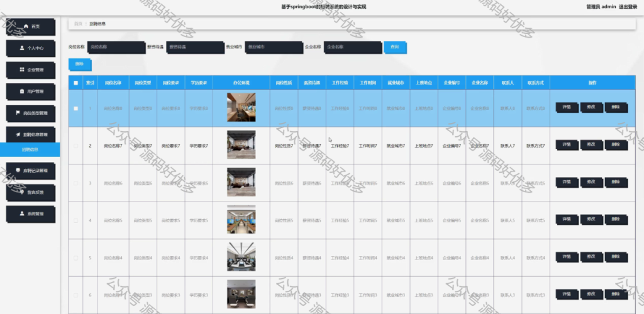Image resolution: width=644 pixels, height=314 pixels.
Task: Open 详情 for row 岗位名称5
Action: [567, 220]
